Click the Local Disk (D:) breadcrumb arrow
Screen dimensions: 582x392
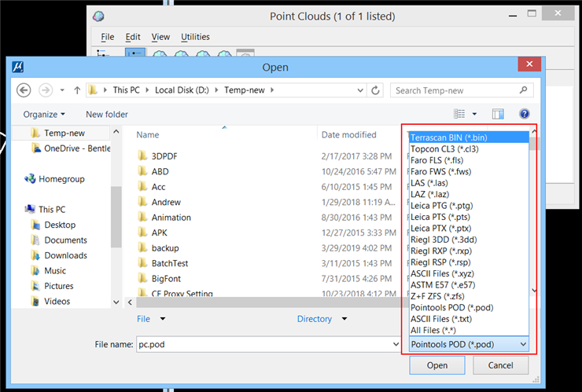pos(217,90)
